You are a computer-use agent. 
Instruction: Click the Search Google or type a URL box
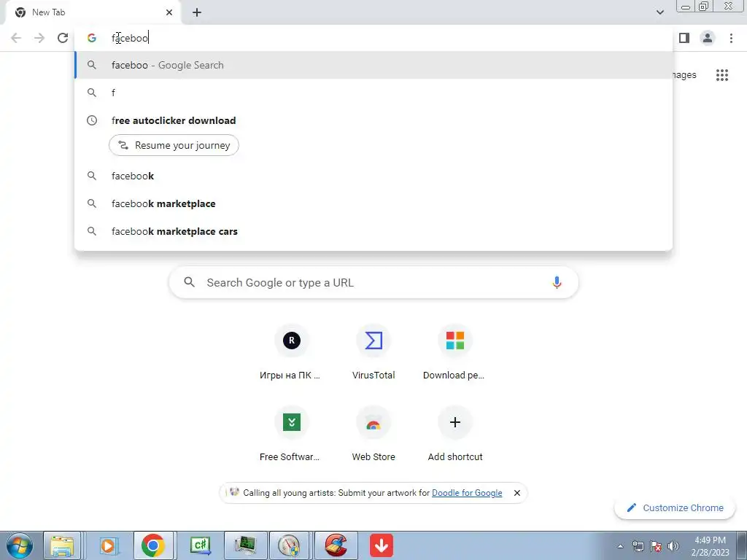[373, 282]
